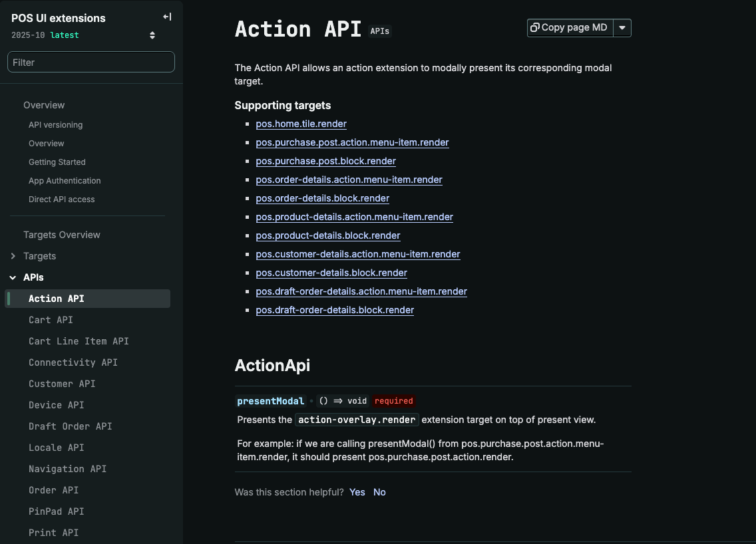Click Copy page MD button

coord(570,27)
